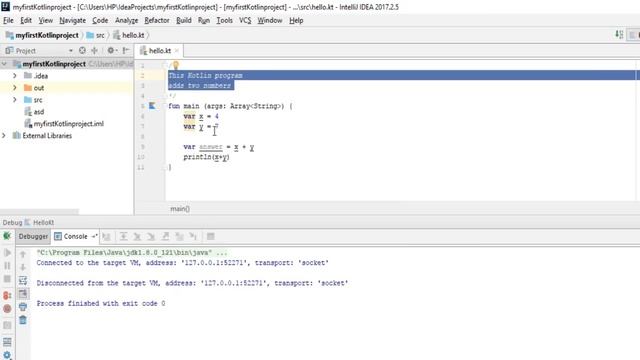Click Kotlin run gutter icon beside main

click(152, 106)
